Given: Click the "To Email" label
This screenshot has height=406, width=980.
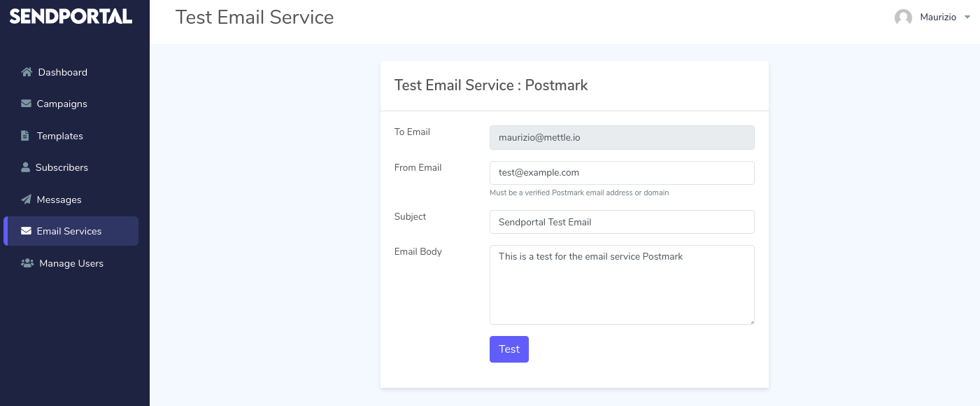Looking at the screenshot, I should pos(412,132).
